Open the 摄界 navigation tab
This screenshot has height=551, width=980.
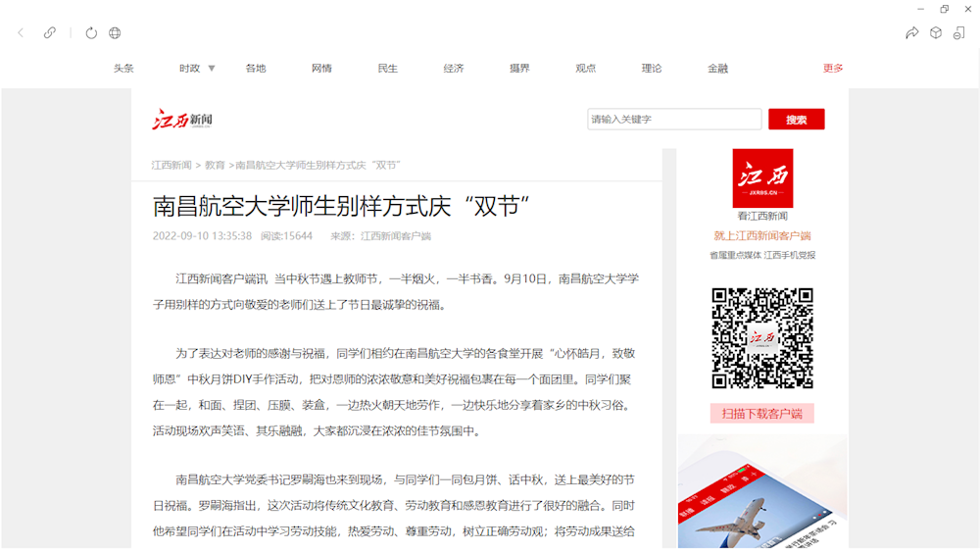pos(519,68)
